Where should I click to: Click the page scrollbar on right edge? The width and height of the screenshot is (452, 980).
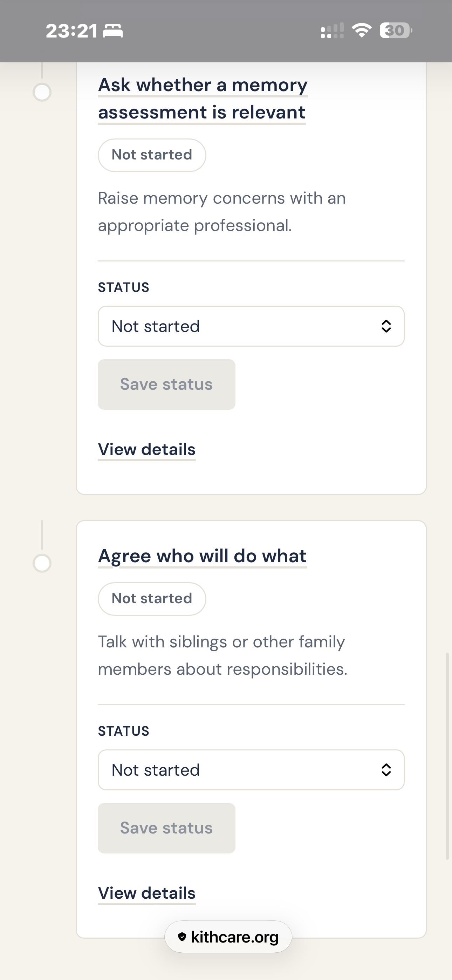[x=447, y=756]
